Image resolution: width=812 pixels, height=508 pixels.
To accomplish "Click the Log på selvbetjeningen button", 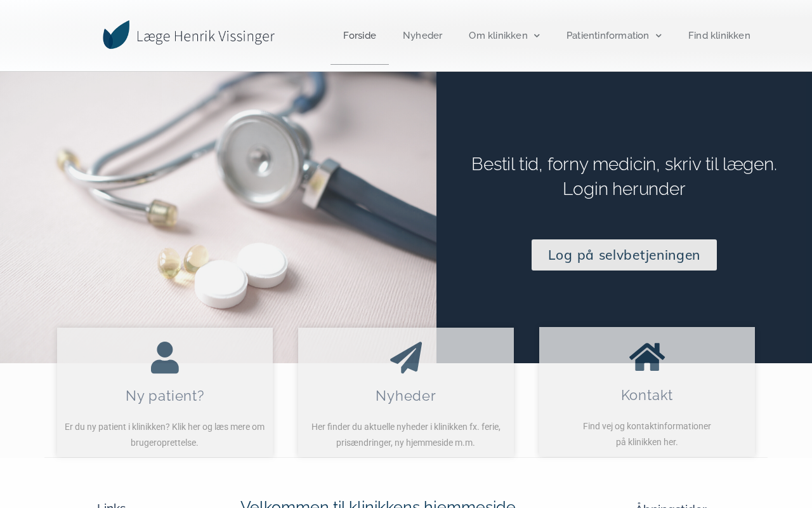I will [624, 255].
